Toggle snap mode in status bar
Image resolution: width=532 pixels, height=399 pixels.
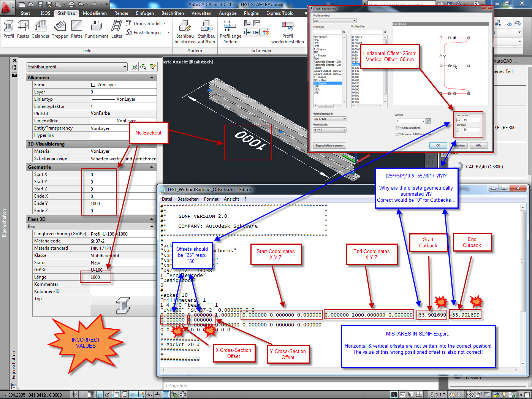coord(82,394)
